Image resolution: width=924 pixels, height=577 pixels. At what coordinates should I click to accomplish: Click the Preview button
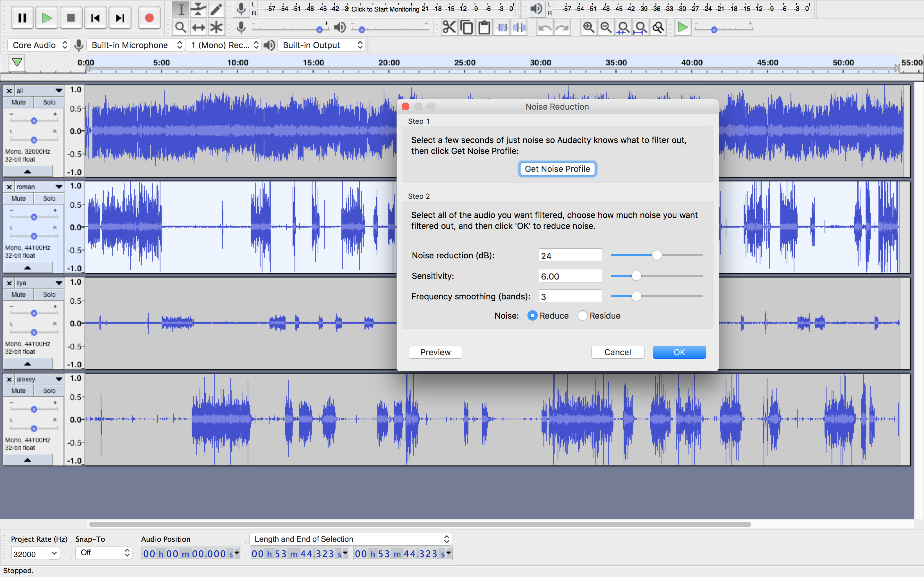click(x=435, y=352)
